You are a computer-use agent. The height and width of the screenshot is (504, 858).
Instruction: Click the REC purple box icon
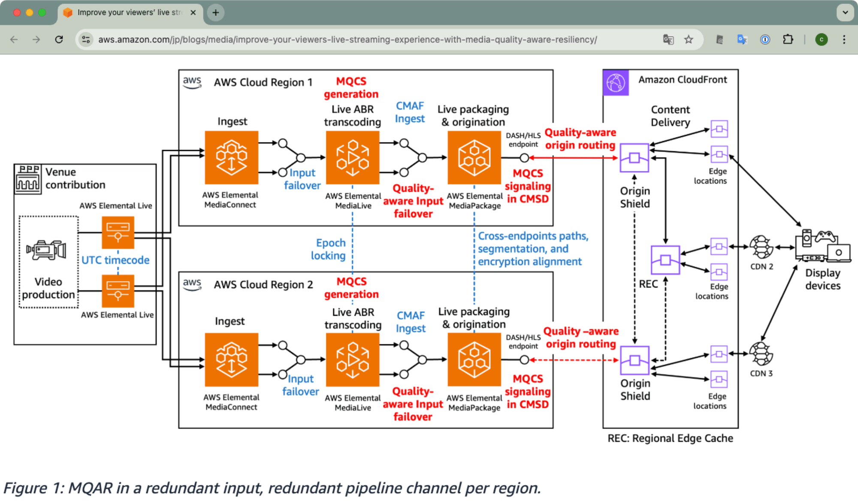point(665,260)
